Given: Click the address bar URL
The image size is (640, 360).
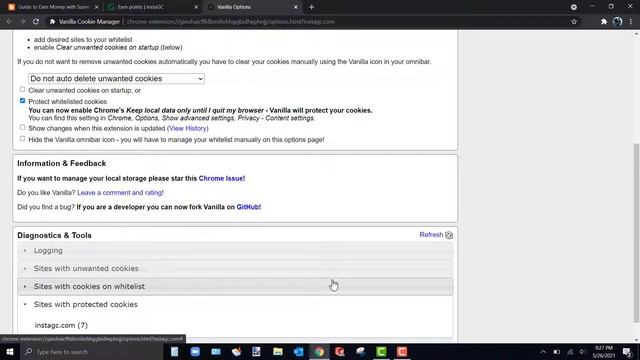Looking at the screenshot, I should pos(231,22).
